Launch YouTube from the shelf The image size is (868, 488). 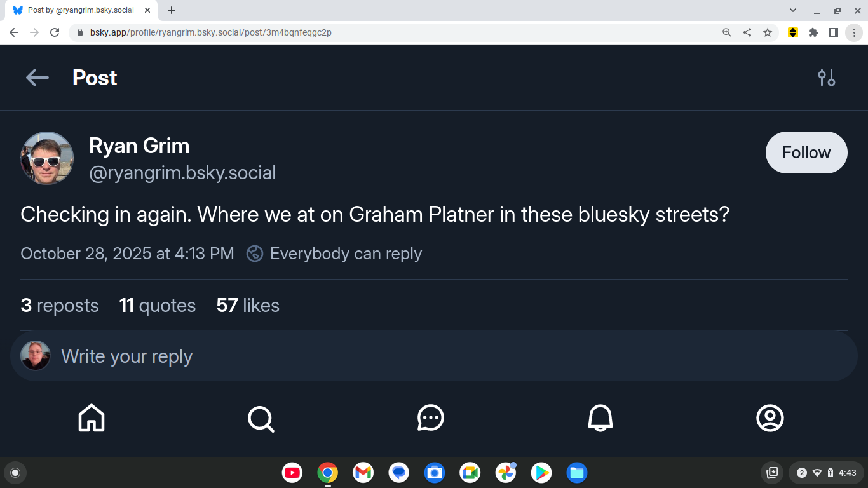click(x=292, y=473)
